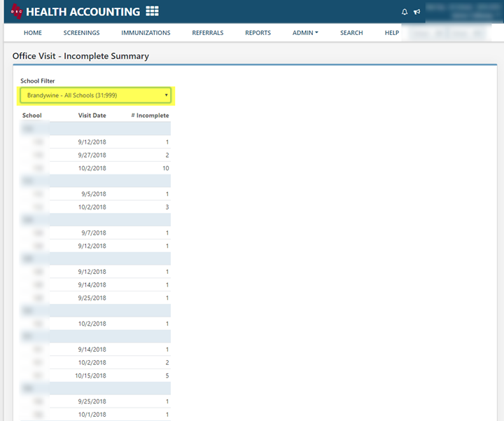Select the 9/27/2018 visit date row
The image size is (504, 421).
(95, 155)
